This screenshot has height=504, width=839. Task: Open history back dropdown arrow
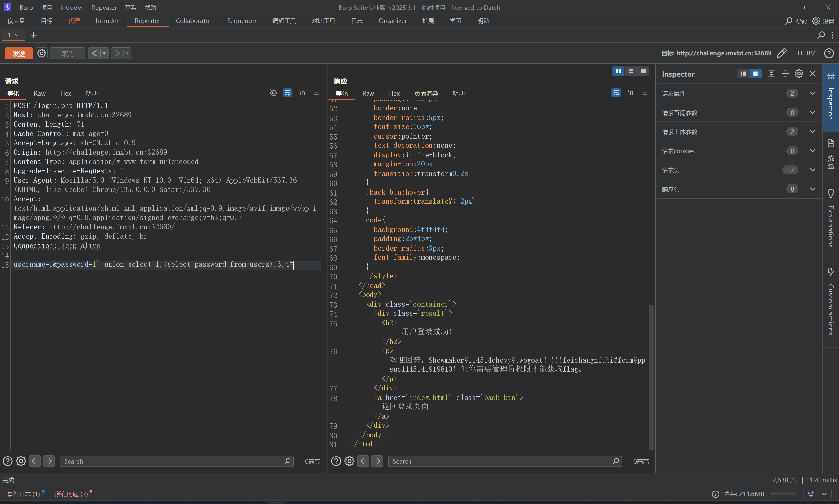(104, 54)
